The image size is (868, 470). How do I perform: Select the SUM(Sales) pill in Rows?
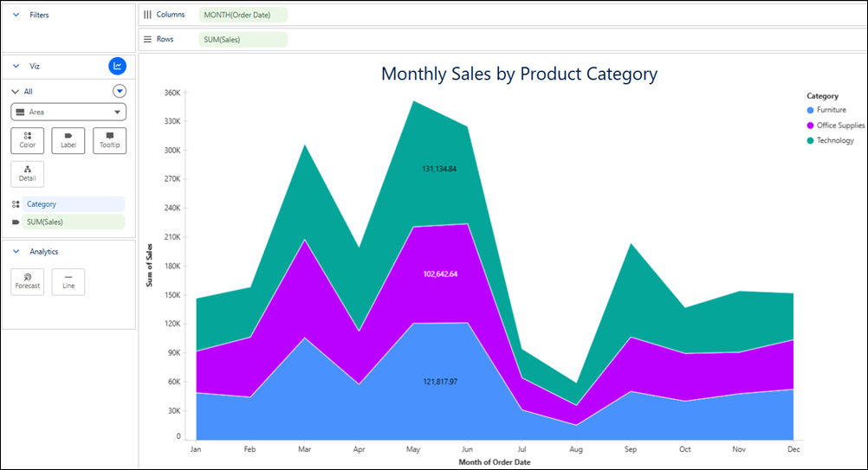point(243,39)
